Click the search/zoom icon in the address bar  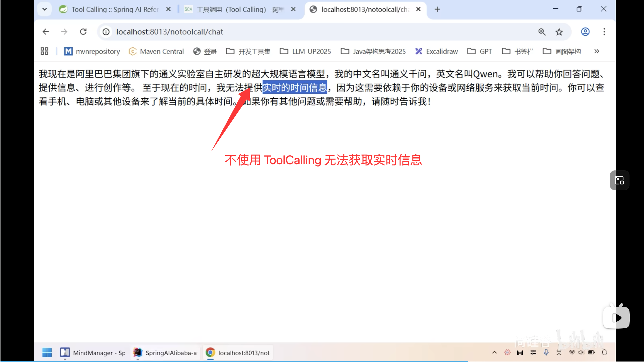click(x=542, y=31)
